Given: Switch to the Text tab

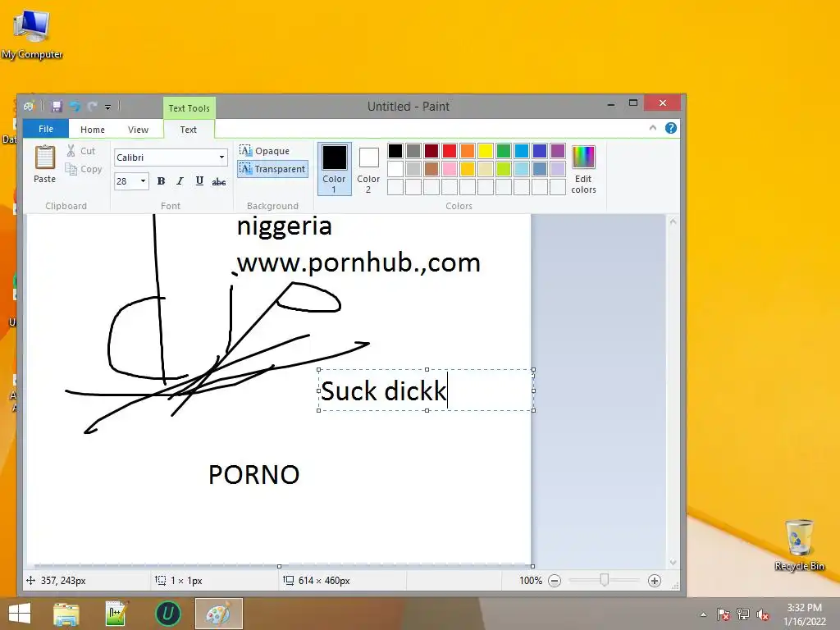Looking at the screenshot, I should click(x=188, y=130).
